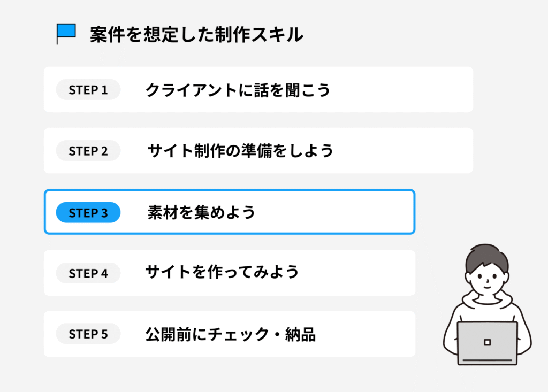Select the STEP 4 badge
The image size is (548, 392).
tap(88, 273)
